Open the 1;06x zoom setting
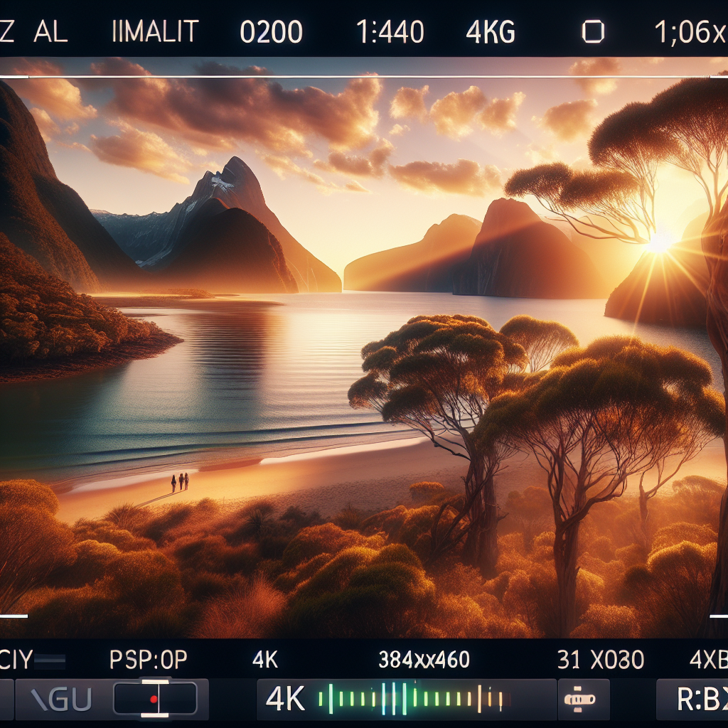The height and width of the screenshot is (728, 728). click(690, 32)
